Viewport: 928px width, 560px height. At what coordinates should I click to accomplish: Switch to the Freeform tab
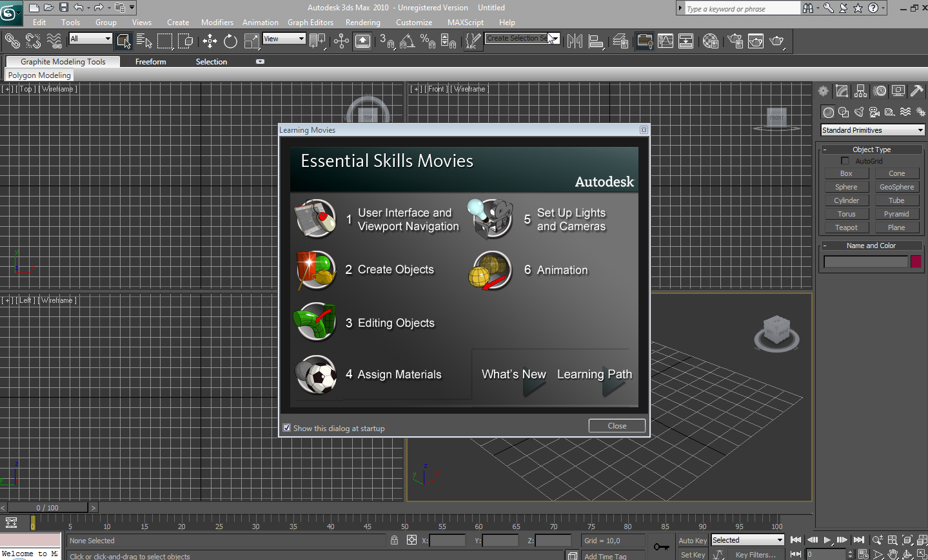coord(150,62)
